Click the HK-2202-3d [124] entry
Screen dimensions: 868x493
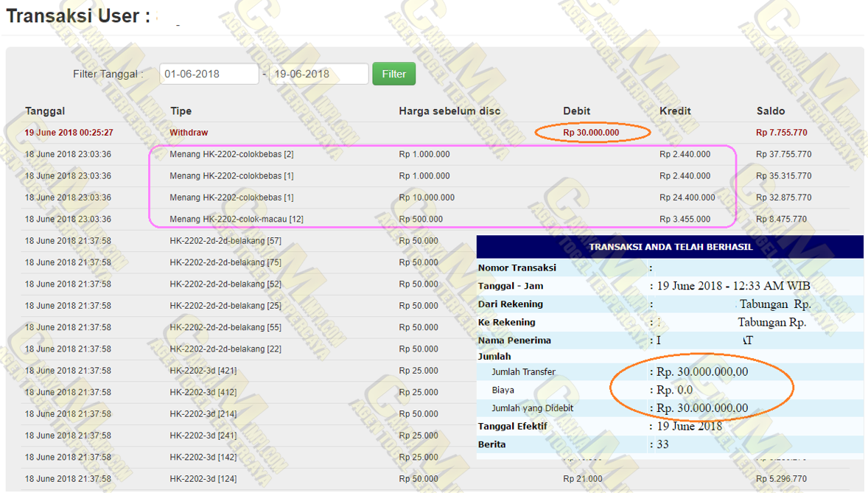pyautogui.click(x=203, y=479)
